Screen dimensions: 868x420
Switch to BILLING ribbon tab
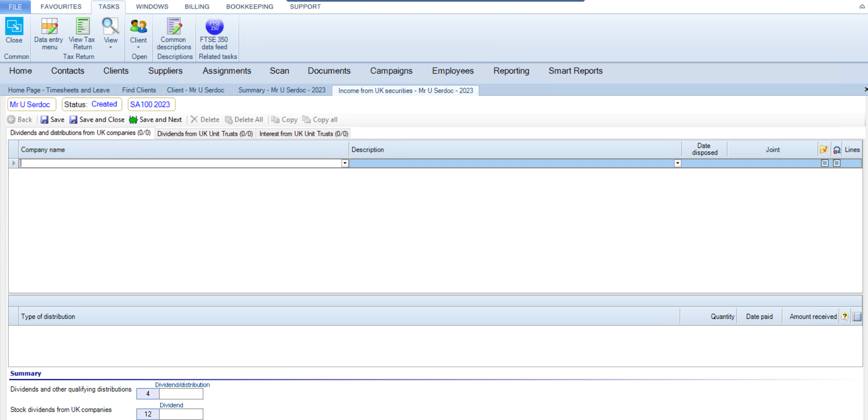click(197, 7)
